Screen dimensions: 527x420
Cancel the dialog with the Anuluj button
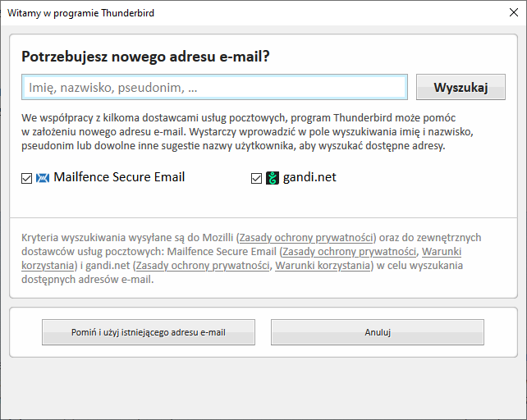[x=378, y=332]
